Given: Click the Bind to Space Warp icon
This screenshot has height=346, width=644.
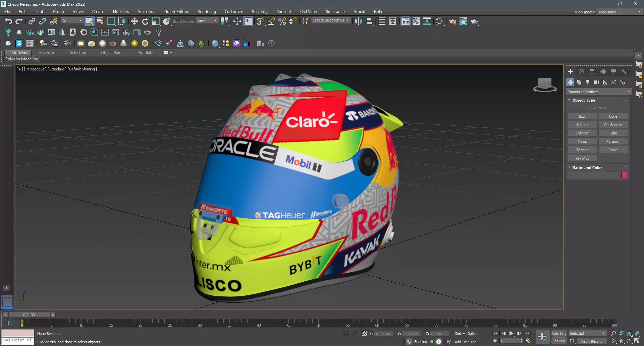Looking at the screenshot, I should (53, 21).
